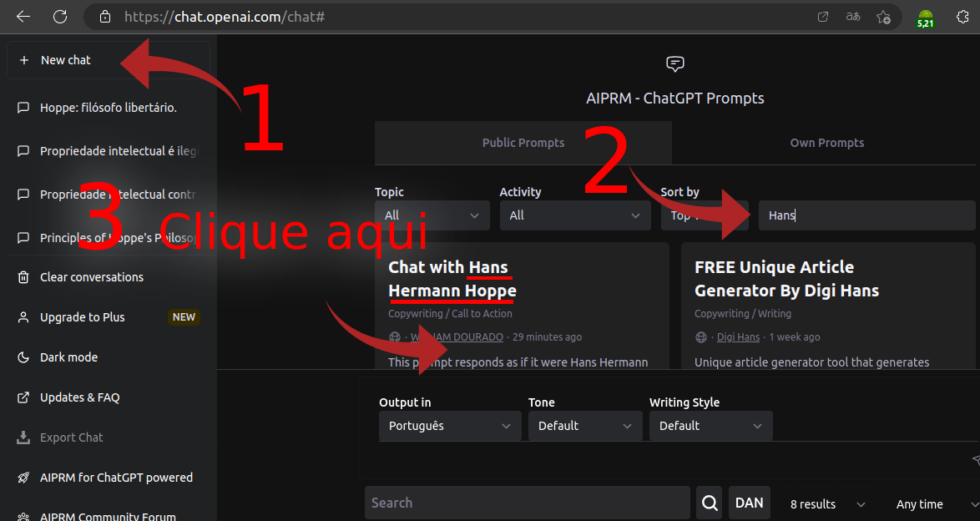
Task: Open the browser extensions puzzle icon
Action: (x=962, y=17)
